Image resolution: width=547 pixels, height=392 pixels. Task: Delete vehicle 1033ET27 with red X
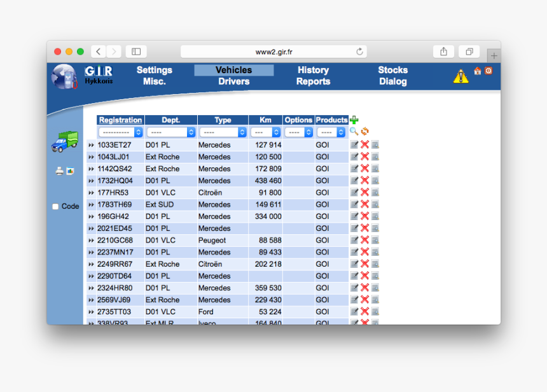click(364, 144)
